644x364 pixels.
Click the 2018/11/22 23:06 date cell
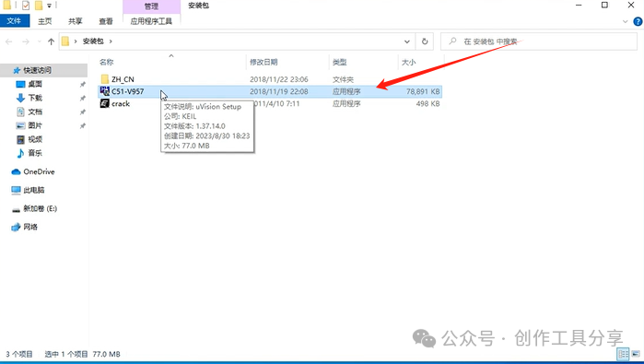click(x=279, y=79)
